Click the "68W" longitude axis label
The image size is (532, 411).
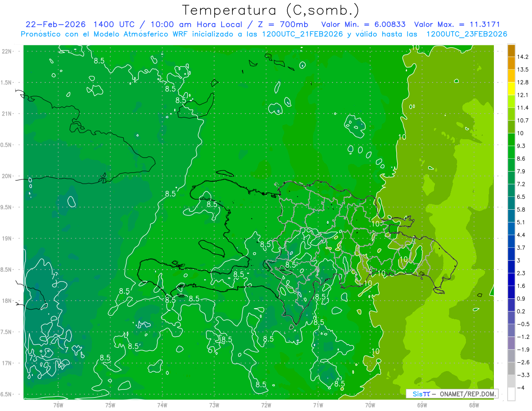click(474, 406)
